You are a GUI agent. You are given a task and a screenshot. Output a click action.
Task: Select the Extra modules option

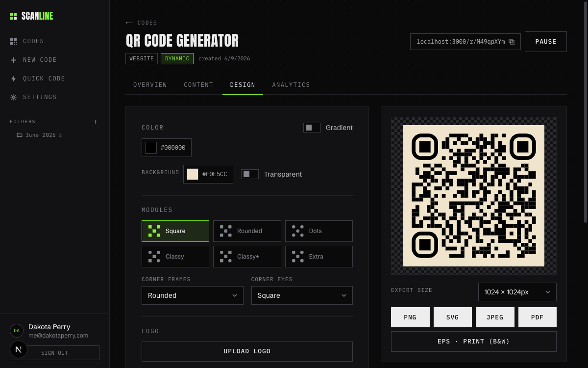pyautogui.click(x=319, y=257)
